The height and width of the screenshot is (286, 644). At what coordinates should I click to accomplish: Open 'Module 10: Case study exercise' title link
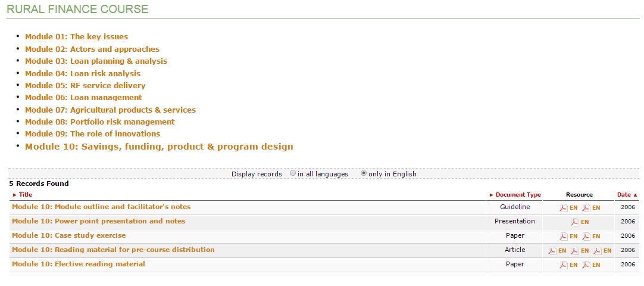(68, 236)
